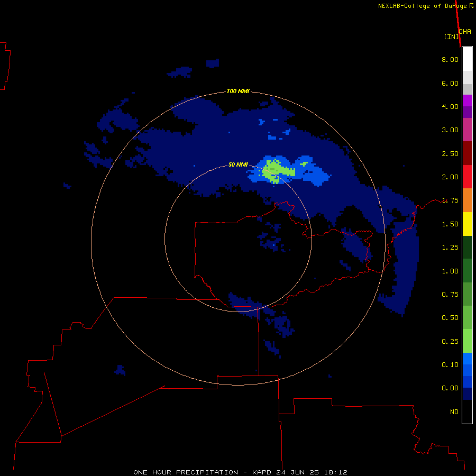Click the 100 NMI range ring label
This screenshot has height=476, width=476.
pyautogui.click(x=238, y=91)
